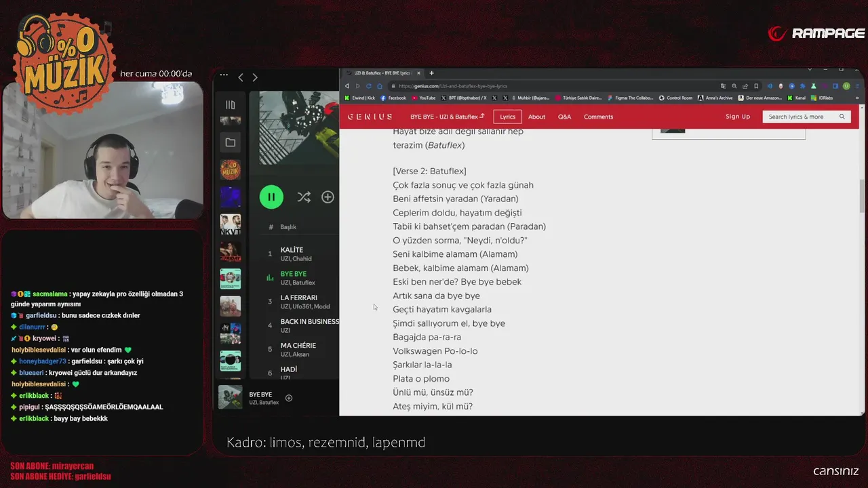Screen dimensions: 868x488
Task: Select the playing track BYE BYE
Action: tap(294, 274)
